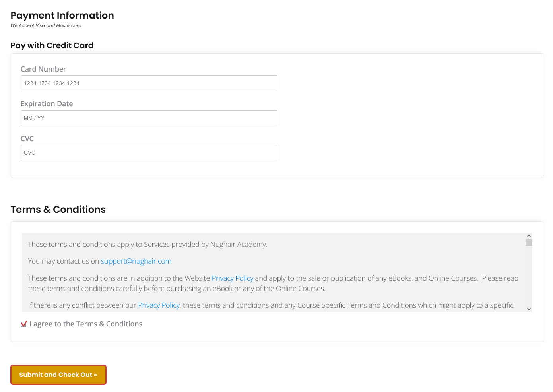This screenshot has height=392, width=553.
Task: Click the "Card Number" label text
Action: (x=43, y=69)
